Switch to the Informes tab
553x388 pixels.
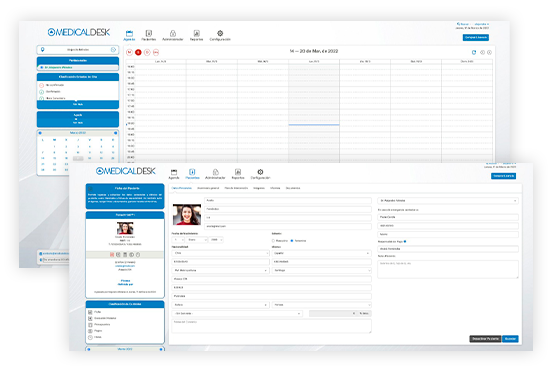[275, 188]
